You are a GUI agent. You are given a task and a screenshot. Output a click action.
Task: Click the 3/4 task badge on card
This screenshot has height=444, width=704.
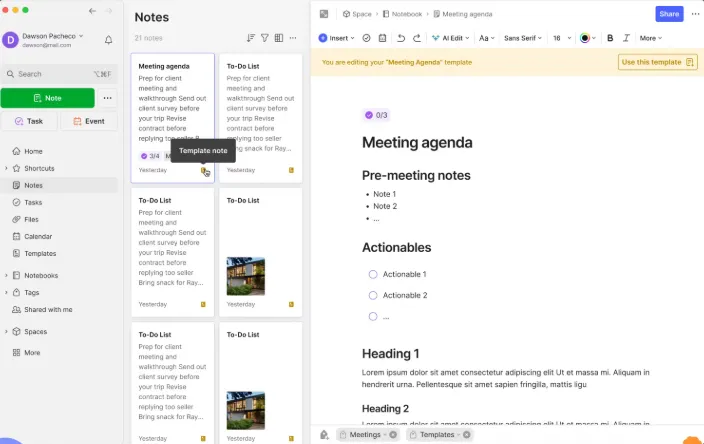click(150, 156)
